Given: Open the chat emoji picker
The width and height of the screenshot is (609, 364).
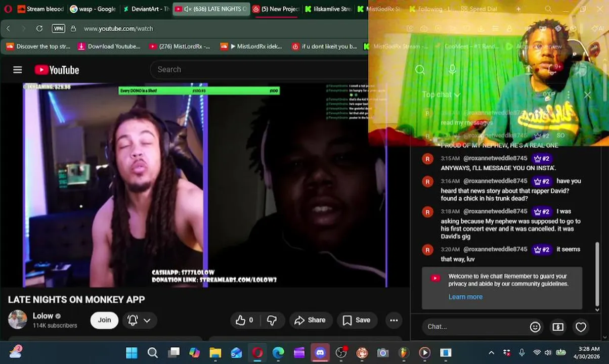Looking at the screenshot, I should tap(535, 327).
